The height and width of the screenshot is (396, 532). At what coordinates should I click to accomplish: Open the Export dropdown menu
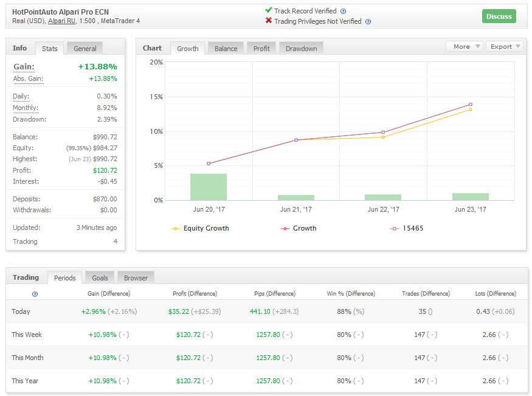tap(504, 46)
